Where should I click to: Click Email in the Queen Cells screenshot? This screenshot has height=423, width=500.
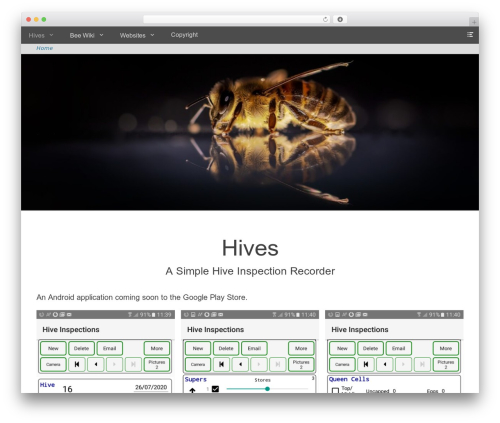[399, 348]
